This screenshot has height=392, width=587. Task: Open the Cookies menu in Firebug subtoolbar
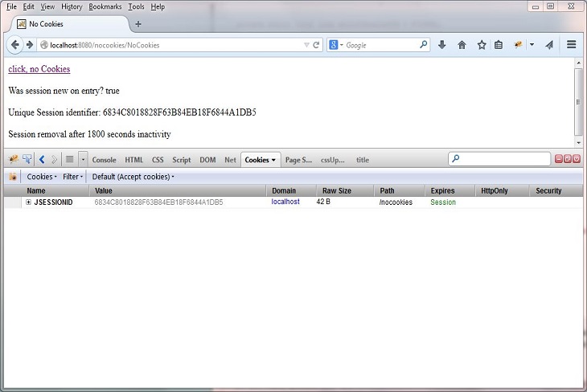point(42,177)
